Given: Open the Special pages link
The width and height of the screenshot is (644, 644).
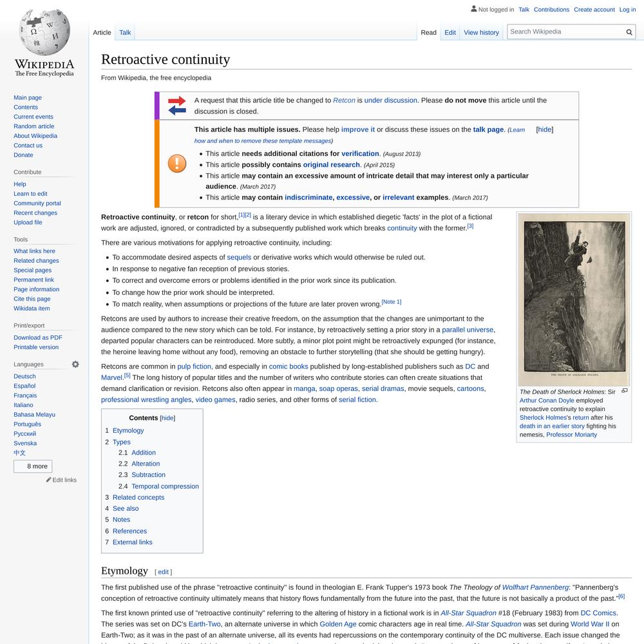Looking at the screenshot, I should (x=32, y=270).
